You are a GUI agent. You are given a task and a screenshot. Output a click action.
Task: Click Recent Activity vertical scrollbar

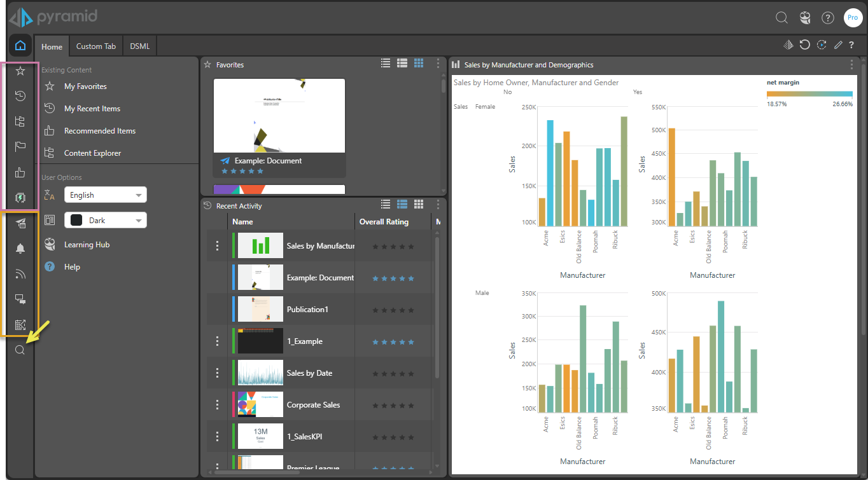pyautogui.click(x=437, y=306)
